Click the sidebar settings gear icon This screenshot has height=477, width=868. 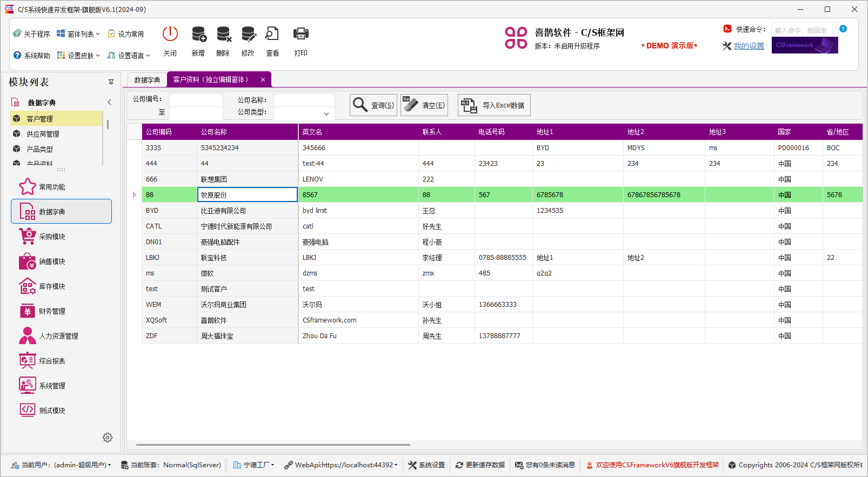pos(108,438)
